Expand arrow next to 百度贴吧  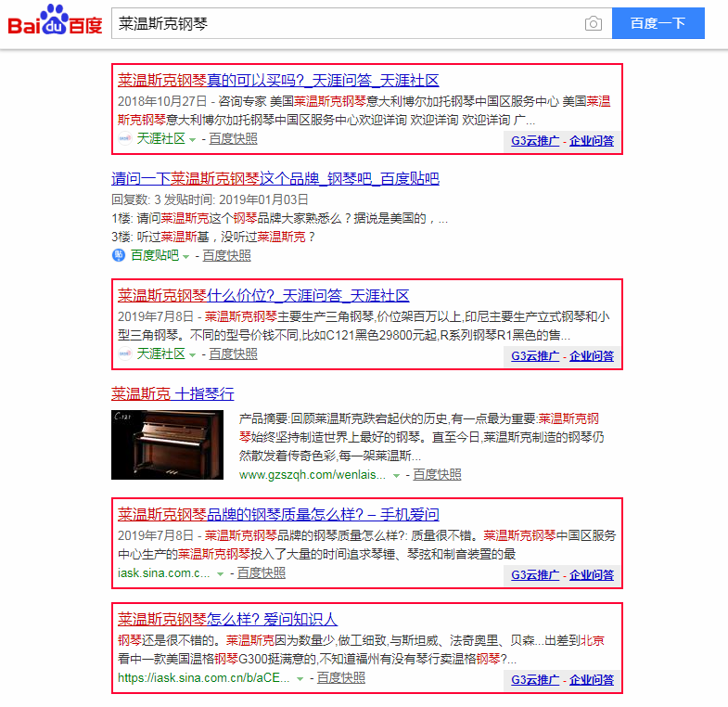185,256
